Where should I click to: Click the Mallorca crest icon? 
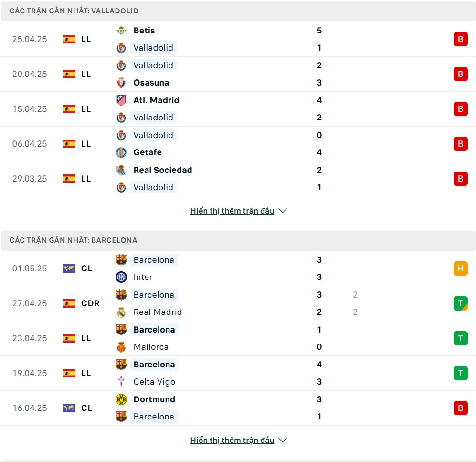[121, 347]
